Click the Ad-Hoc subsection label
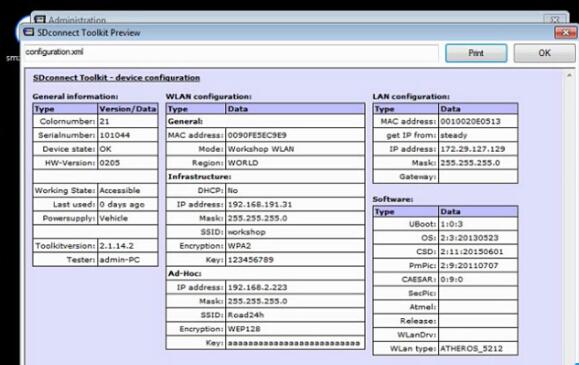This screenshot has height=365, width=579. [184, 274]
